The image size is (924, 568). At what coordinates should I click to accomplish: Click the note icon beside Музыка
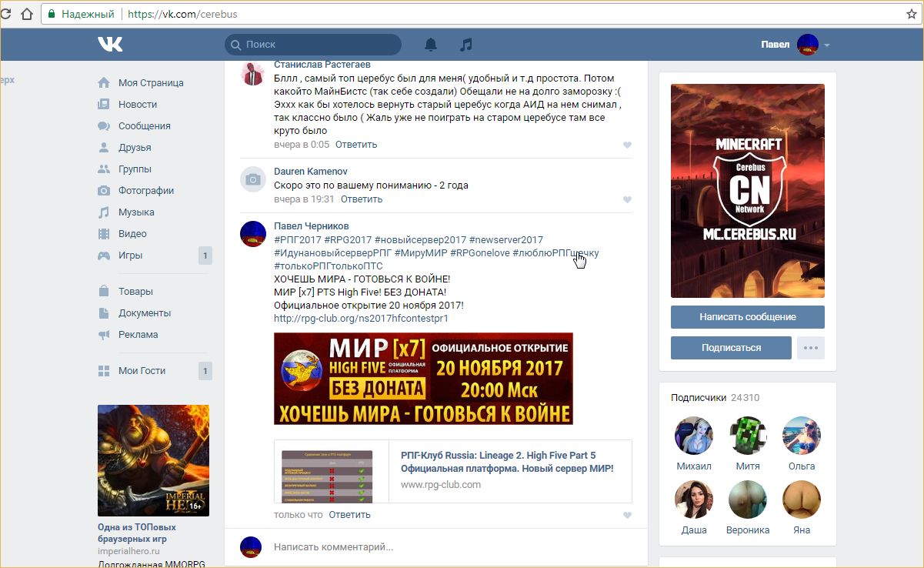point(104,212)
